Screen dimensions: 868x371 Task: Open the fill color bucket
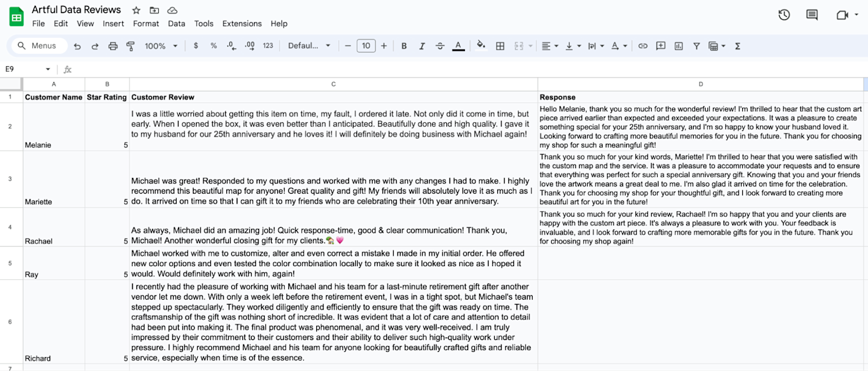[x=480, y=46]
